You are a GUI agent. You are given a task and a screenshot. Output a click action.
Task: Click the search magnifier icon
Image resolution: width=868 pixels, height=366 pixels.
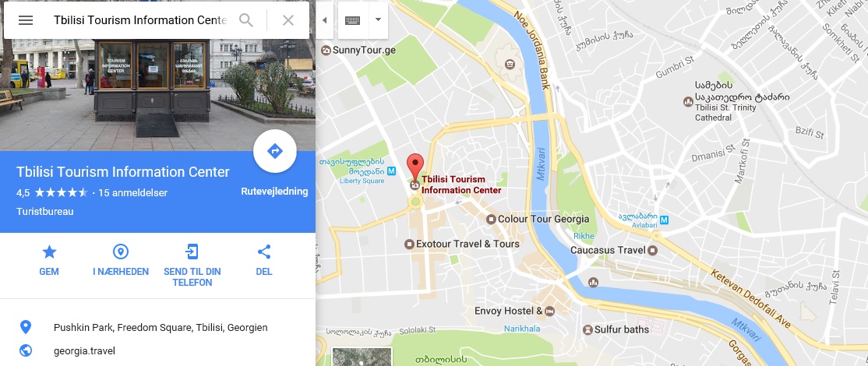coord(246,20)
